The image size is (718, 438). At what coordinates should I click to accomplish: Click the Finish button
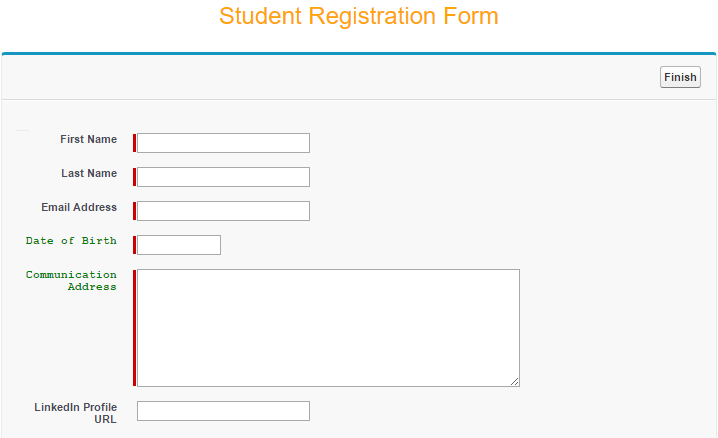coord(680,77)
